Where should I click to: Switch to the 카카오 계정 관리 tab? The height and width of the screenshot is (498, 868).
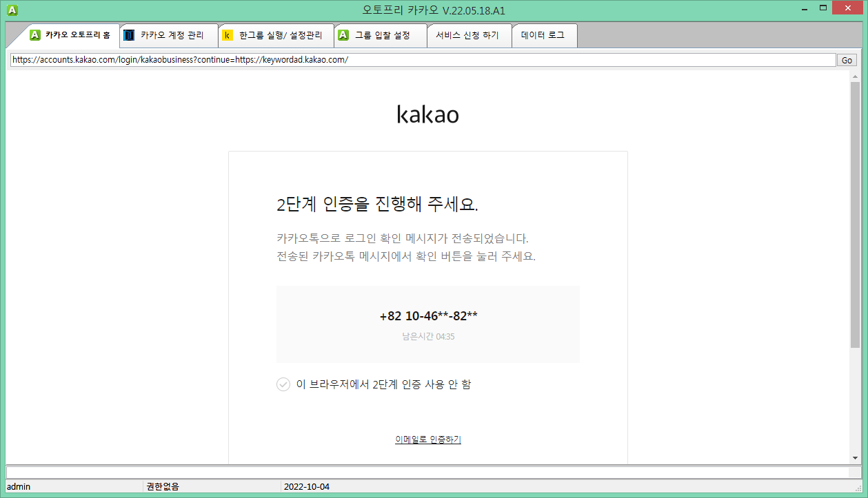coord(168,34)
